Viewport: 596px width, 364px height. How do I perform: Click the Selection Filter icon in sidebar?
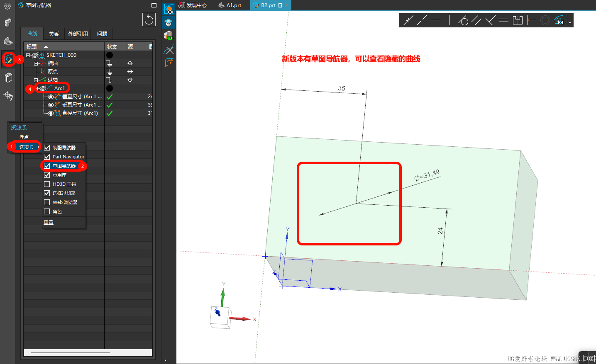pyautogui.click(x=8, y=96)
